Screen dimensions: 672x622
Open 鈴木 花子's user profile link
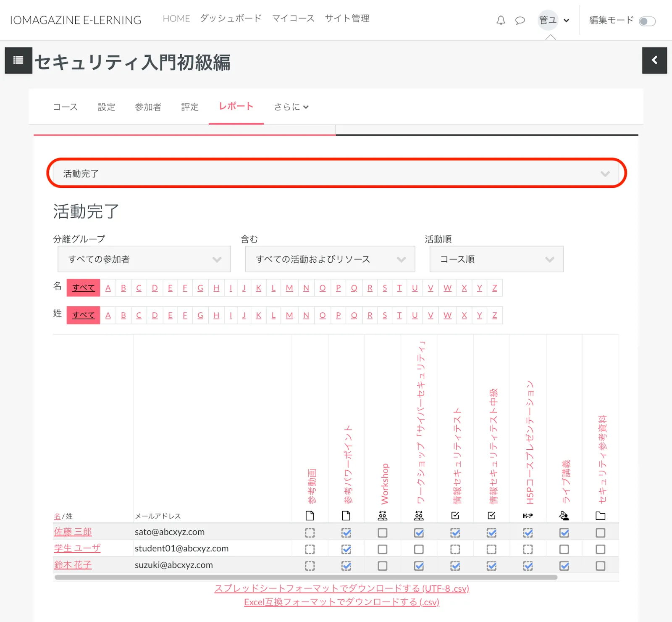[73, 565]
